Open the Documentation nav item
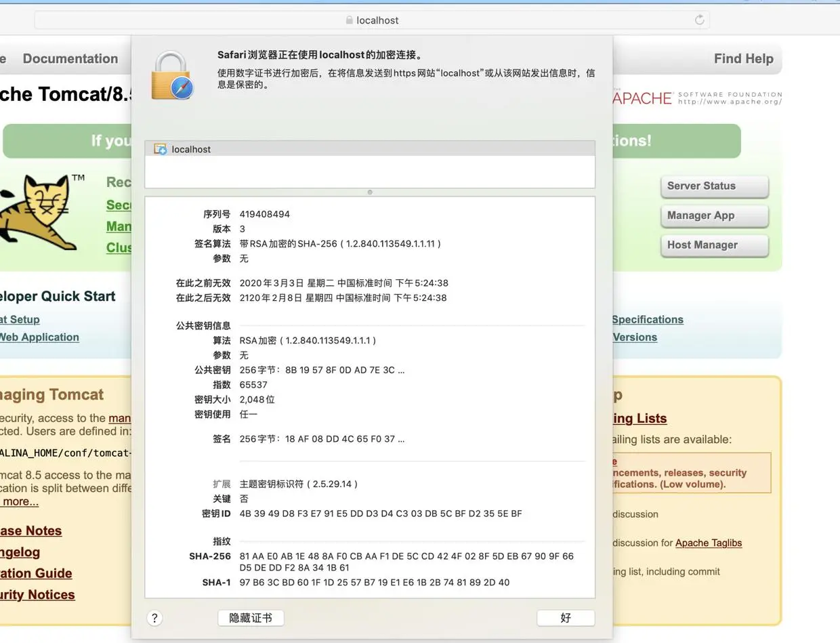 coord(70,59)
